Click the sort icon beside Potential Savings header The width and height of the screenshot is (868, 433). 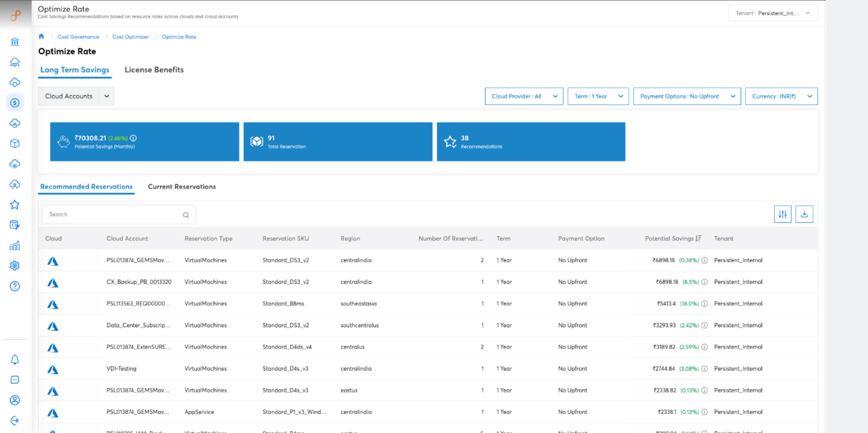(x=698, y=238)
